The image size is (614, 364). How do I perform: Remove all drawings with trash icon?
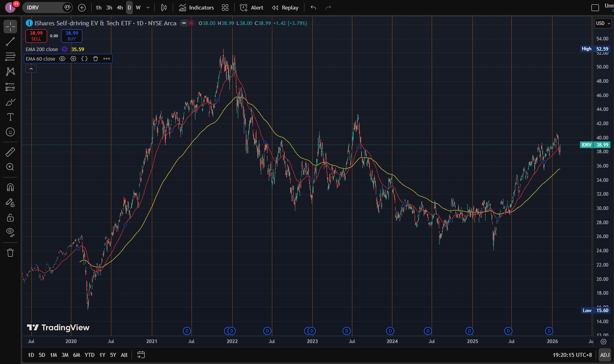point(10,252)
